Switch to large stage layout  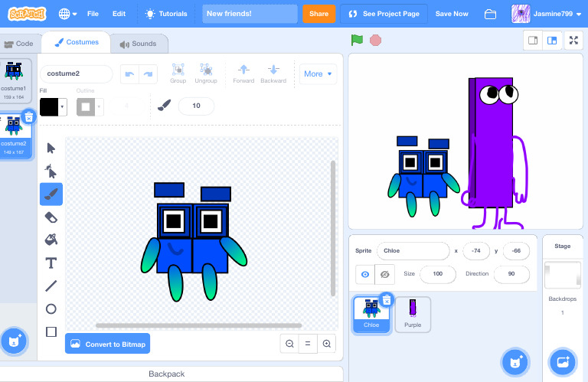coord(552,40)
